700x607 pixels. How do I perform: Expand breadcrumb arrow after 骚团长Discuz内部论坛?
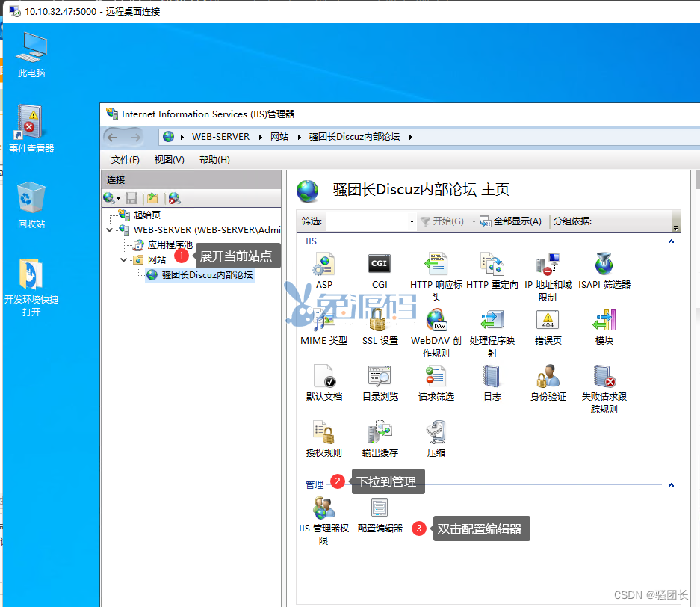pos(410,137)
